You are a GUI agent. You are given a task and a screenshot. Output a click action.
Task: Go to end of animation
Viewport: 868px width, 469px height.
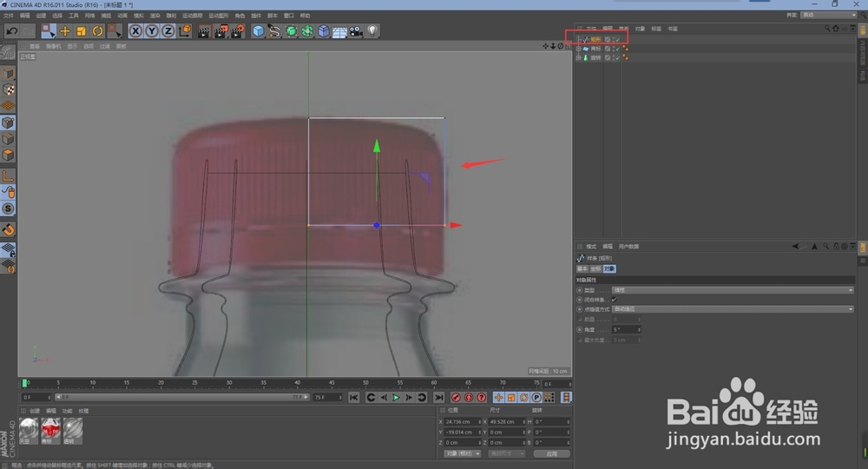coord(439,398)
